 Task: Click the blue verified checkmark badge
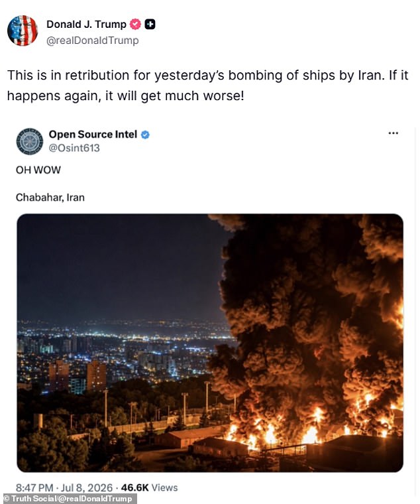145,135
